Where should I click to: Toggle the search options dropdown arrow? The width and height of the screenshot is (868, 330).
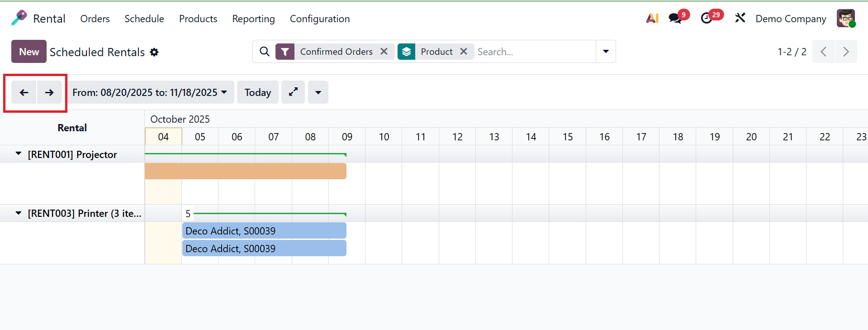click(x=606, y=52)
